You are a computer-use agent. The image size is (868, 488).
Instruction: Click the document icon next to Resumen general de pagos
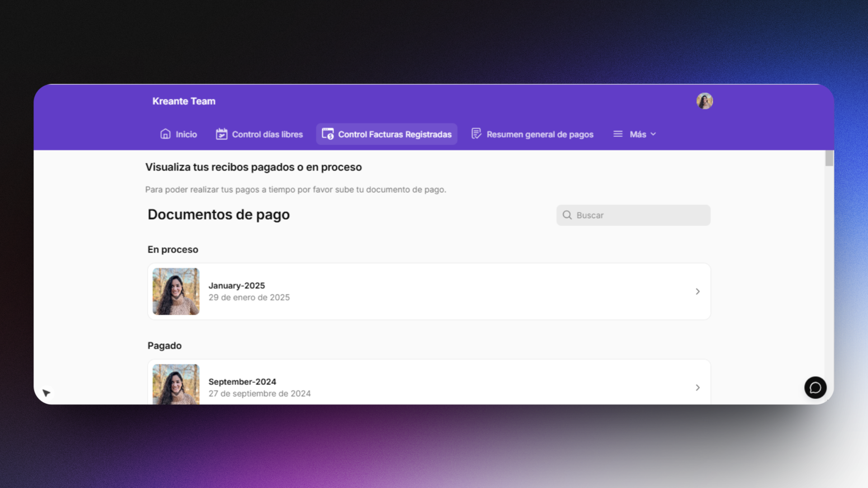(476, 134)
